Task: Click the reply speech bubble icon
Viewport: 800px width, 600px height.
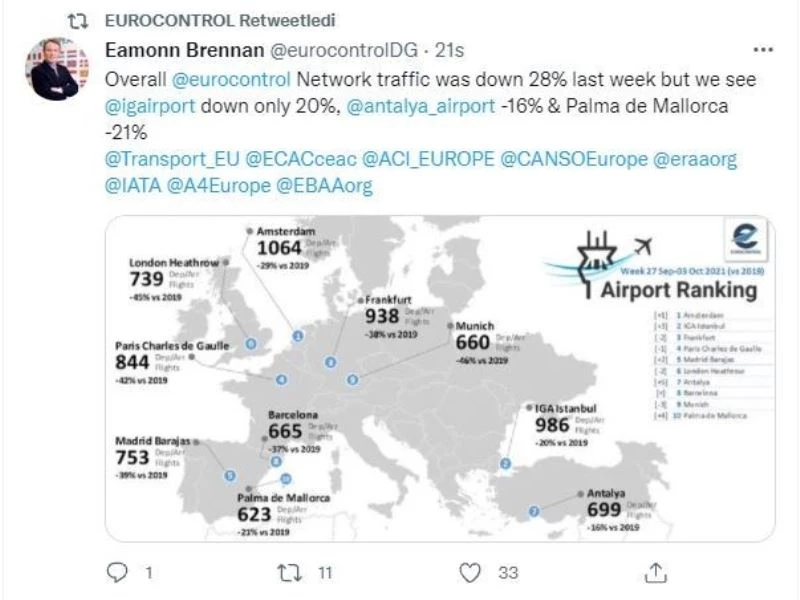Action: [117, 572]
